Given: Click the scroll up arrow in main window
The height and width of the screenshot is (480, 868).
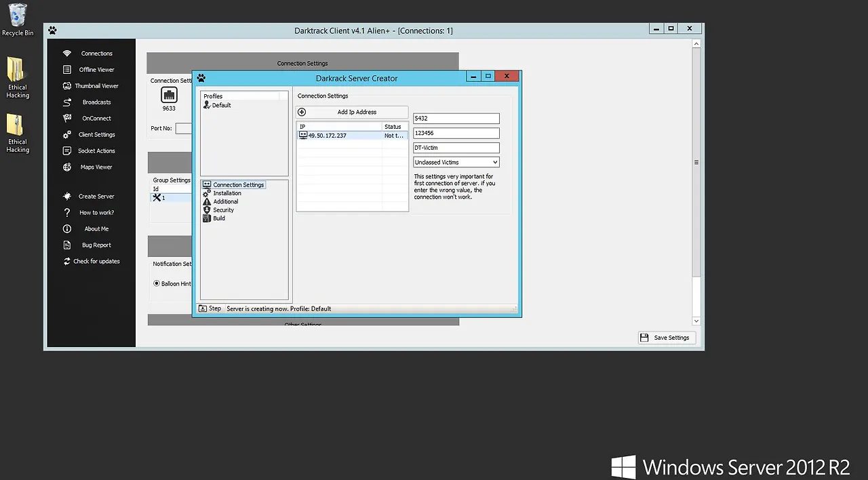Looking at the screenshot, I should tap(696, 43).
